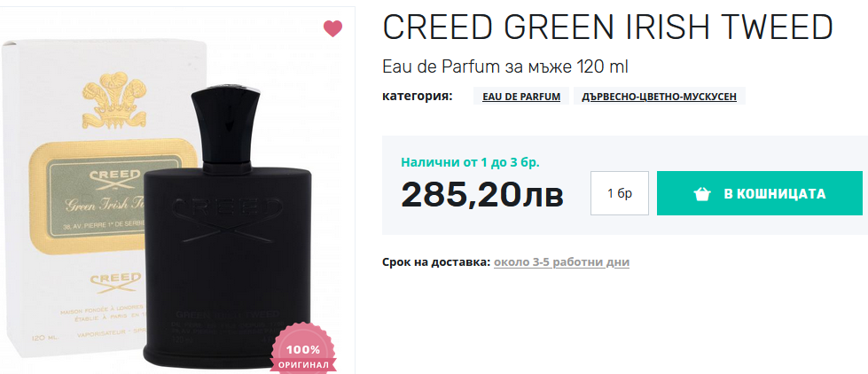Image resolution: width=868 pixels, height=374 pixels.
Task: Click the CREED GREEN IRISH TWEED title
Action: 608,27
